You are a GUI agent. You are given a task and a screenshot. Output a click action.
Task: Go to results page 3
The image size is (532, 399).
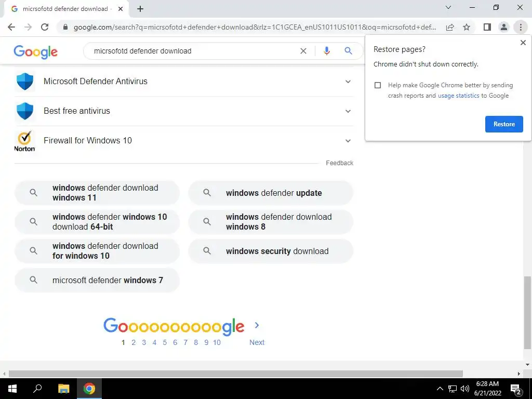point(144,343)
